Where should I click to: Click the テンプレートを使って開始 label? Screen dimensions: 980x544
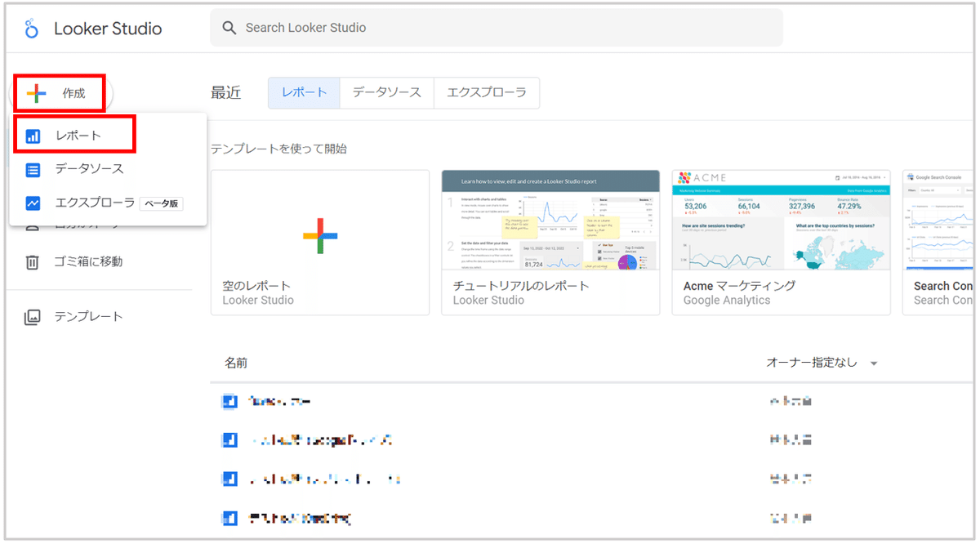tap(279, 149)
